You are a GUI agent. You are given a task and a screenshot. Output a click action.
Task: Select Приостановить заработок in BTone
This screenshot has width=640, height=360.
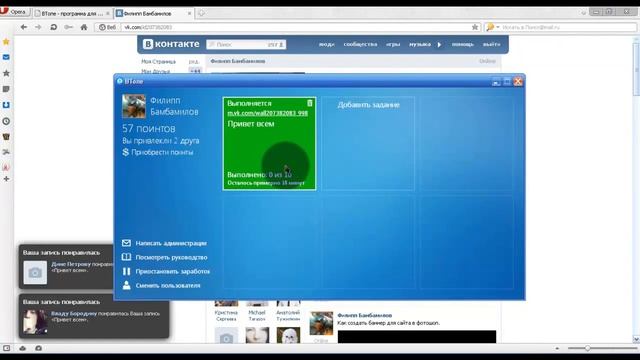click(x=173, y=271)
